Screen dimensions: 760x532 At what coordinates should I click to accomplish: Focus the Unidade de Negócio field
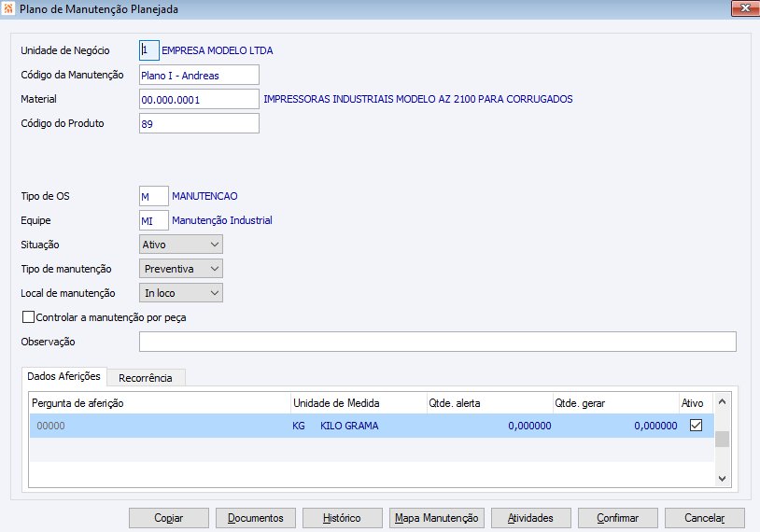coord(149,50)
